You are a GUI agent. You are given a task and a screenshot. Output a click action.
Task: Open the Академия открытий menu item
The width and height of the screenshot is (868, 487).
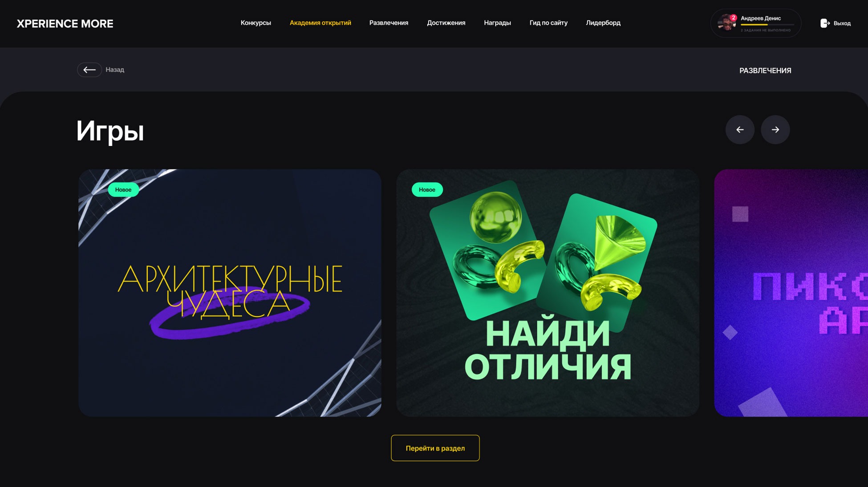coord(320,23)
